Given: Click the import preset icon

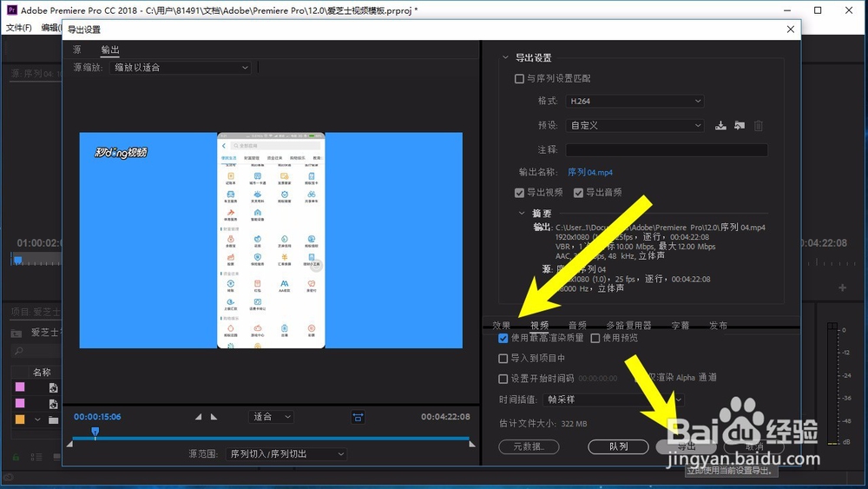Looking at the screenshot, I should tap(740, 126).
